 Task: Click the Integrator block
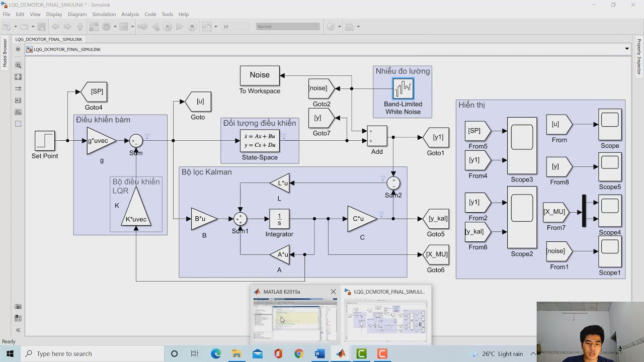pyautogui.click(x=279, y=219)
